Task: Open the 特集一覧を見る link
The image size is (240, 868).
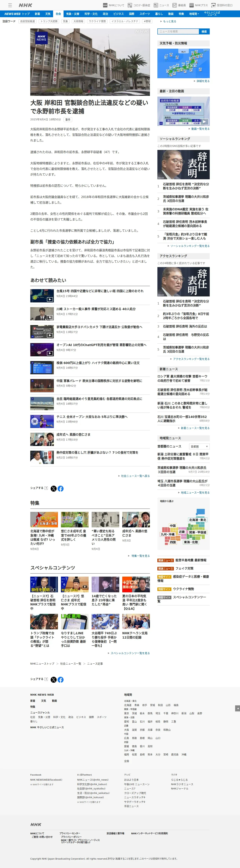Action: click(139, 556)
